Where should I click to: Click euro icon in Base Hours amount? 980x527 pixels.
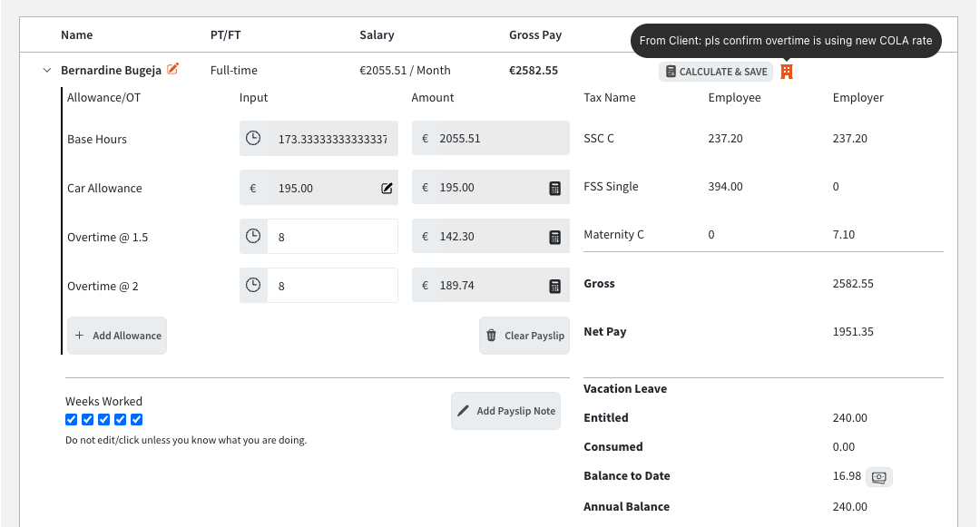pyautogui.click(x=425, y=138)
